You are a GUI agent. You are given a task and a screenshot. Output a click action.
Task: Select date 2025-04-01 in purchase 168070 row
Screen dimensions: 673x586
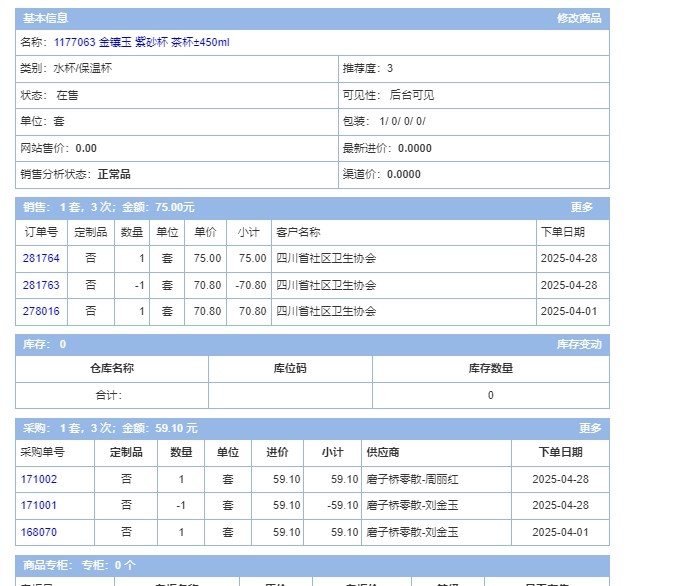tap(561, 532)
